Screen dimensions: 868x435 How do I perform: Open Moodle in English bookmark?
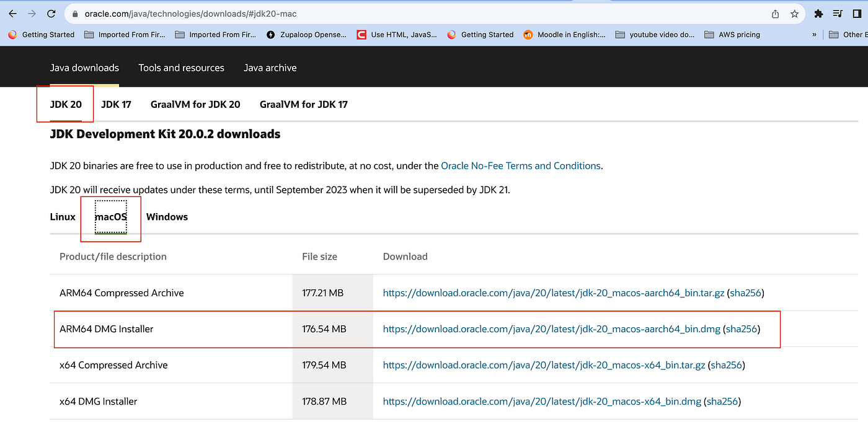pos(564,35)
